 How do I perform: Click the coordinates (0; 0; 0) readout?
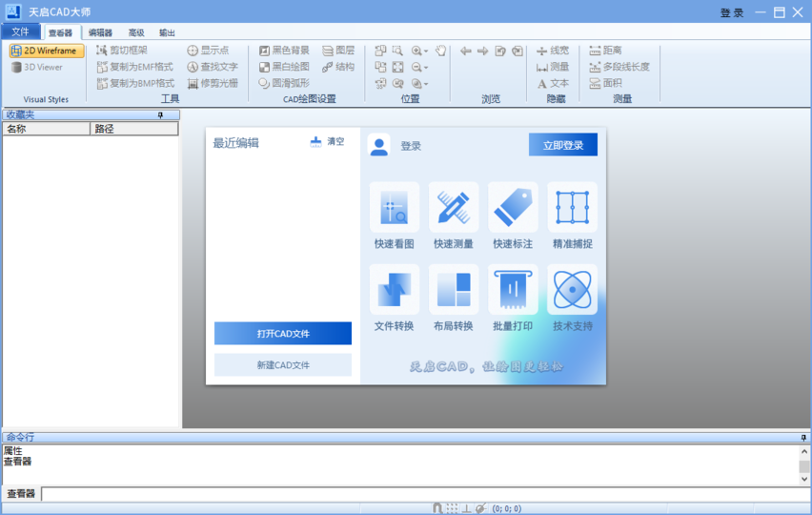(506, 508)
